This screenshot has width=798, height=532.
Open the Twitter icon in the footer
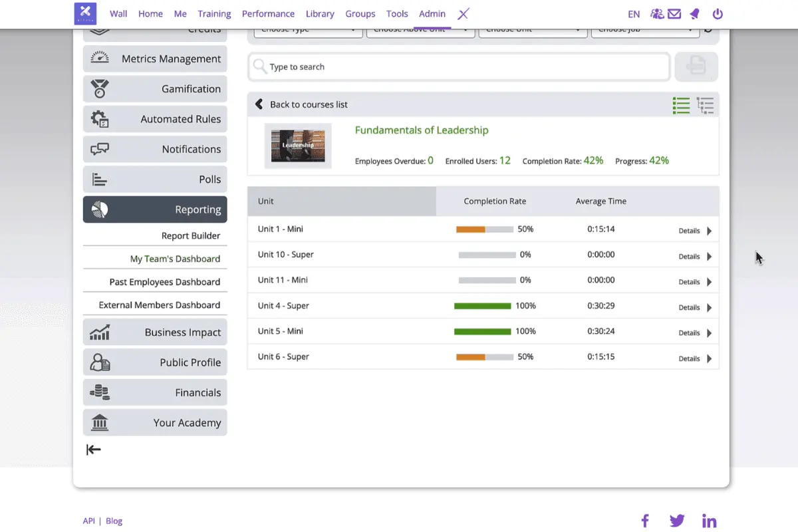[677, 521]
